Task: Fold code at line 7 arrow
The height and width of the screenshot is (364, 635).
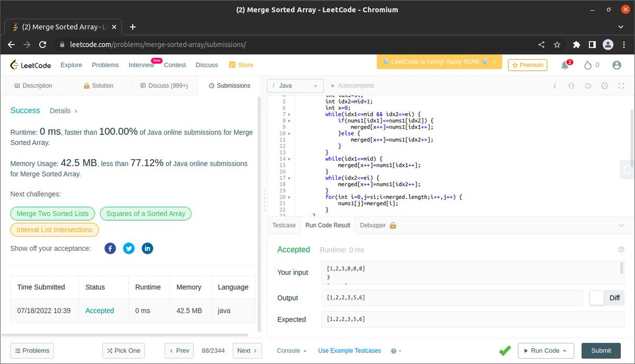Action: coord(289,114)
